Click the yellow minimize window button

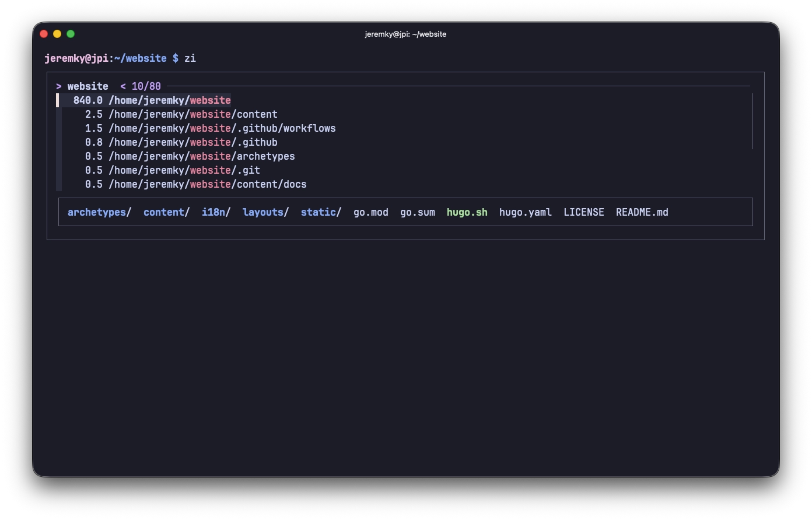(57, 34)
